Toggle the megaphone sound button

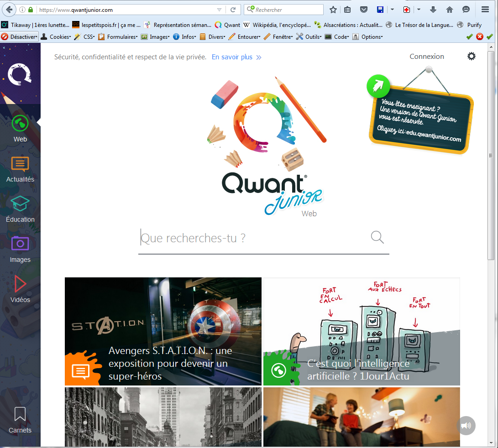[466, 426]
